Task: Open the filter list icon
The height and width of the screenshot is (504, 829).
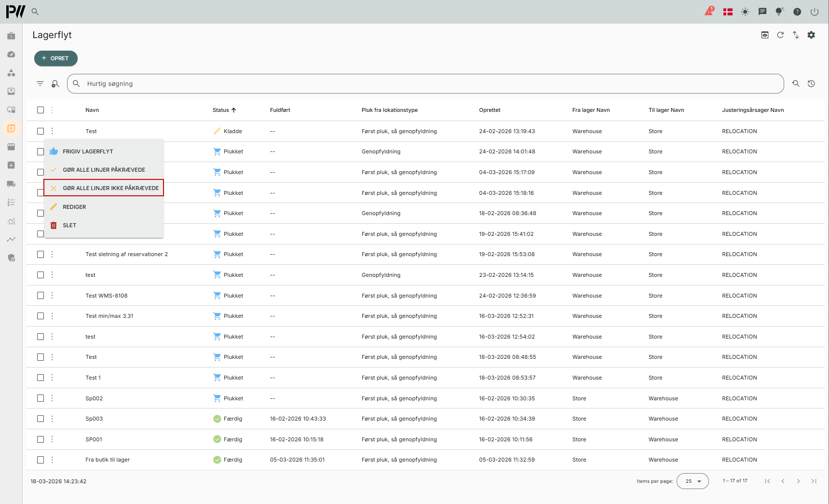Action: [x=40, y=83]
